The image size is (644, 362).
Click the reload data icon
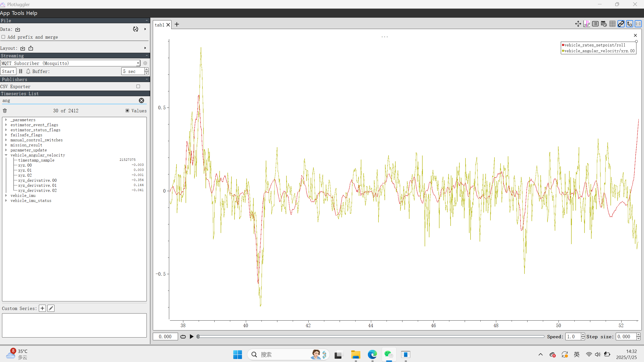point(136,29)
